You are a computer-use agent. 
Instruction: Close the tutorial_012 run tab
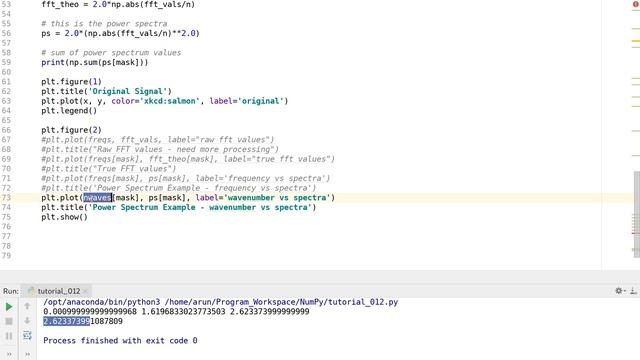coord(85,291)
